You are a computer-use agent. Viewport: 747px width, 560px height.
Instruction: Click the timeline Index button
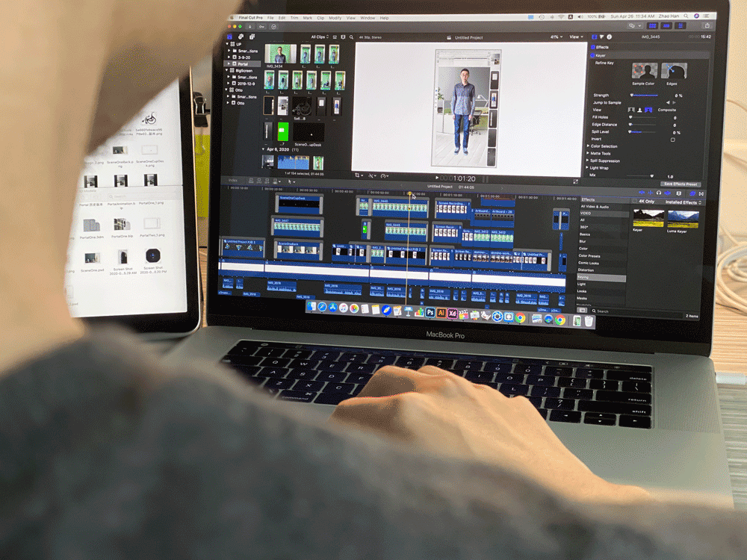[x=233, y=180]
